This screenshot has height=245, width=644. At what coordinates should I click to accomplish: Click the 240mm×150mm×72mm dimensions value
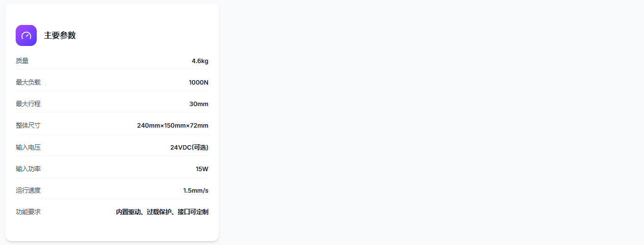tap(172, 126)
